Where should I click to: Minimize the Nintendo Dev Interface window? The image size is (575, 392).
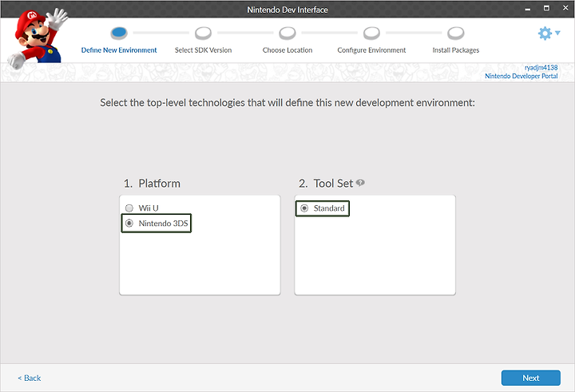(528, 9)
